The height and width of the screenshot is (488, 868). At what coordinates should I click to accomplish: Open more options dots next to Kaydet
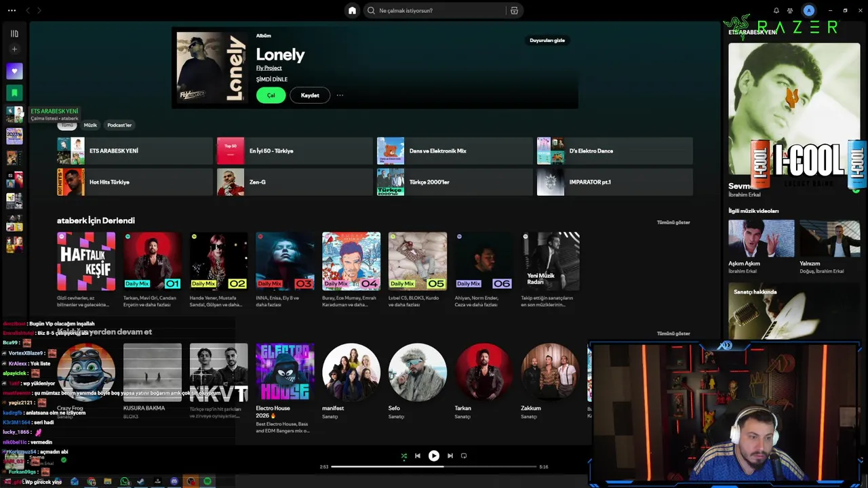pos(340,96)
